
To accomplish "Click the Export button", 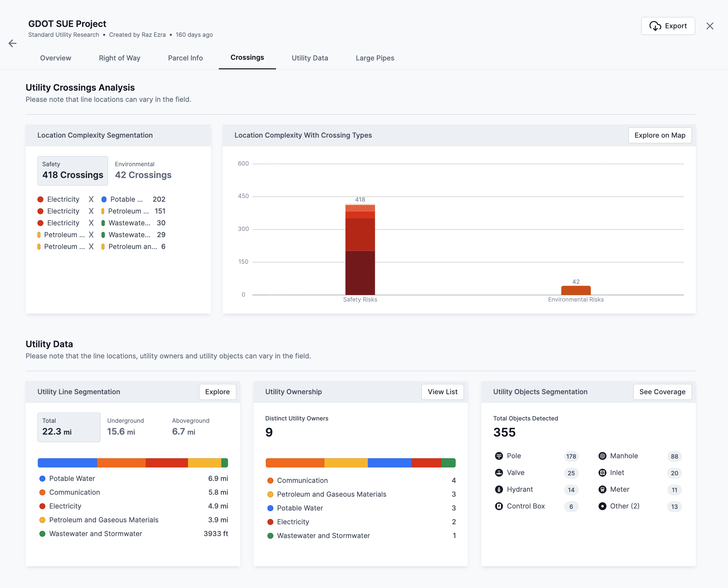I will [667, 26].
